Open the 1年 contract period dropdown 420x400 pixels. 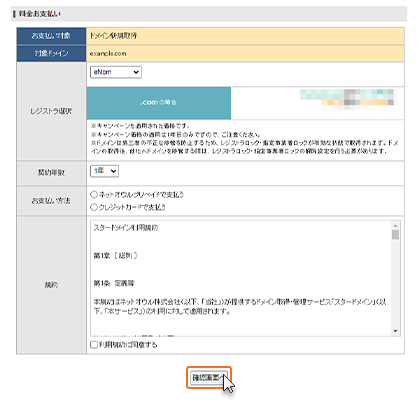[x=104, y=171]
